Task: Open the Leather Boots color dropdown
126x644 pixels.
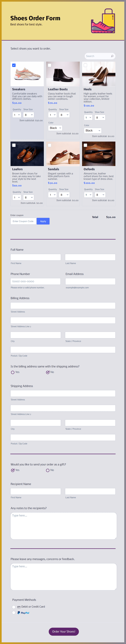Action: point(55,128)
